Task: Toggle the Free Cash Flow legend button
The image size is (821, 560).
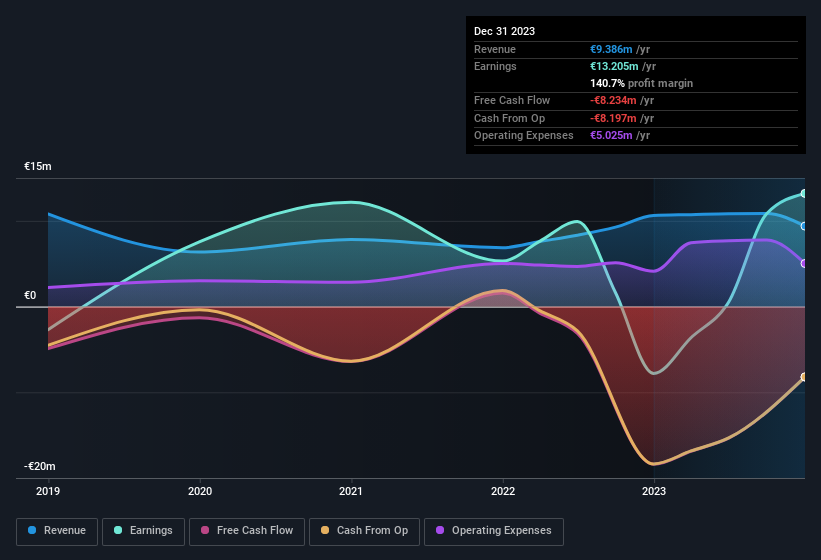Action: tap(247, 531)
